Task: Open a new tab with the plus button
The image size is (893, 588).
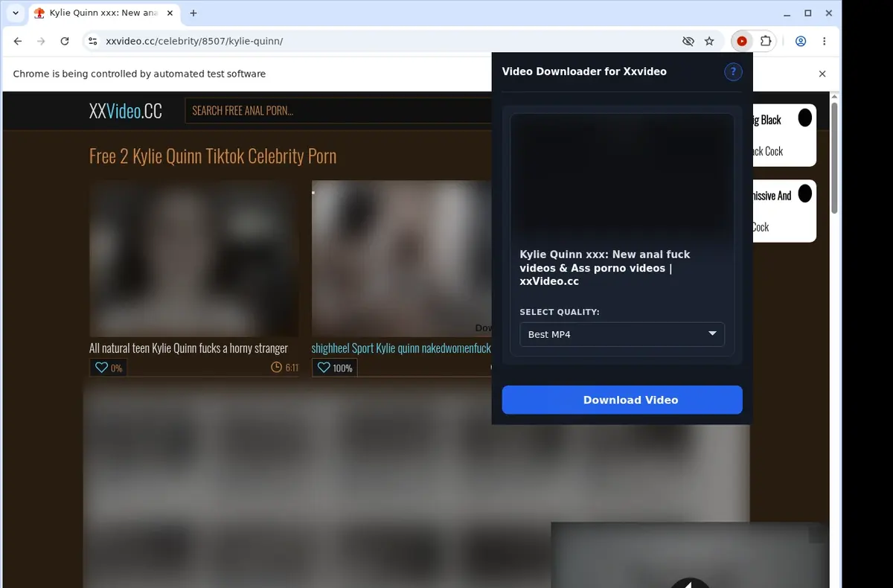Action: (x=193, y=13)
